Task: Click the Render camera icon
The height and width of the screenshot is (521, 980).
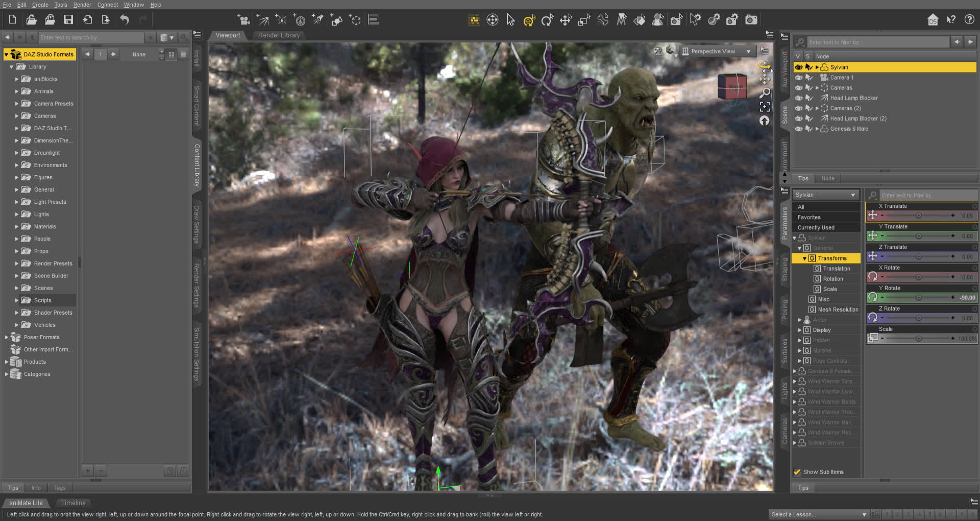Action: (x=751, y=20)
